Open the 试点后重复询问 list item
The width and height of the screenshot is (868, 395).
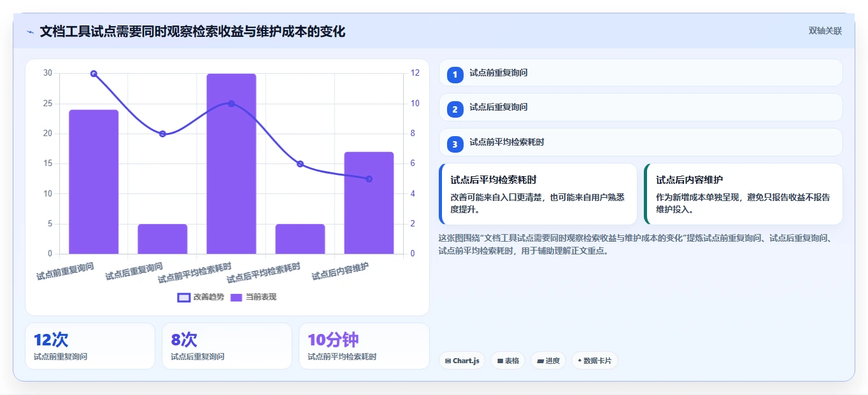tap(641, 107)
